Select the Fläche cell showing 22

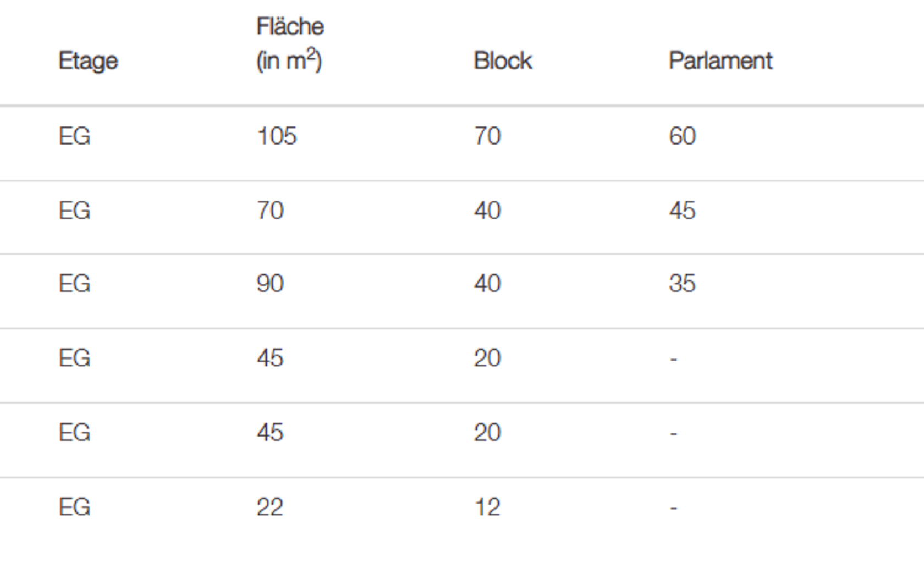tap(270, 507)
